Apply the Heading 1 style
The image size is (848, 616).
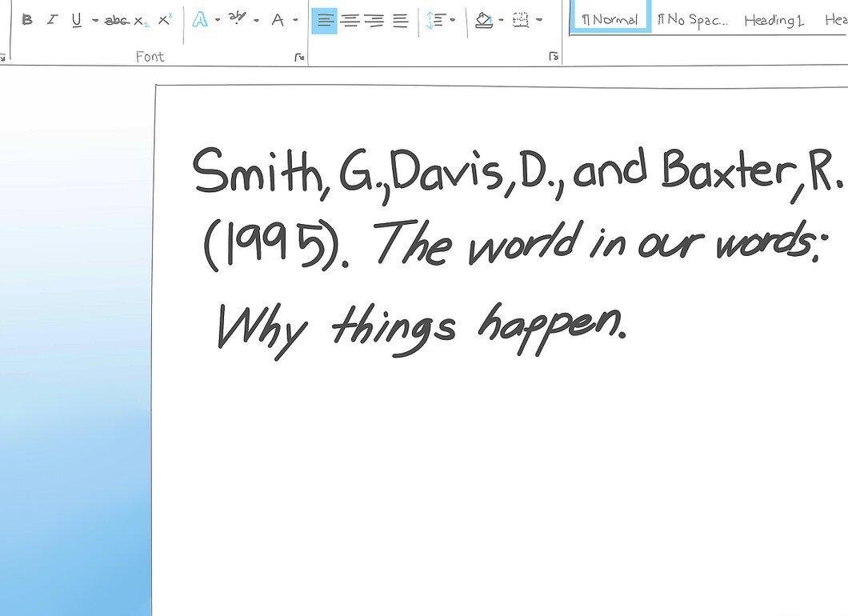click(774, 21)
